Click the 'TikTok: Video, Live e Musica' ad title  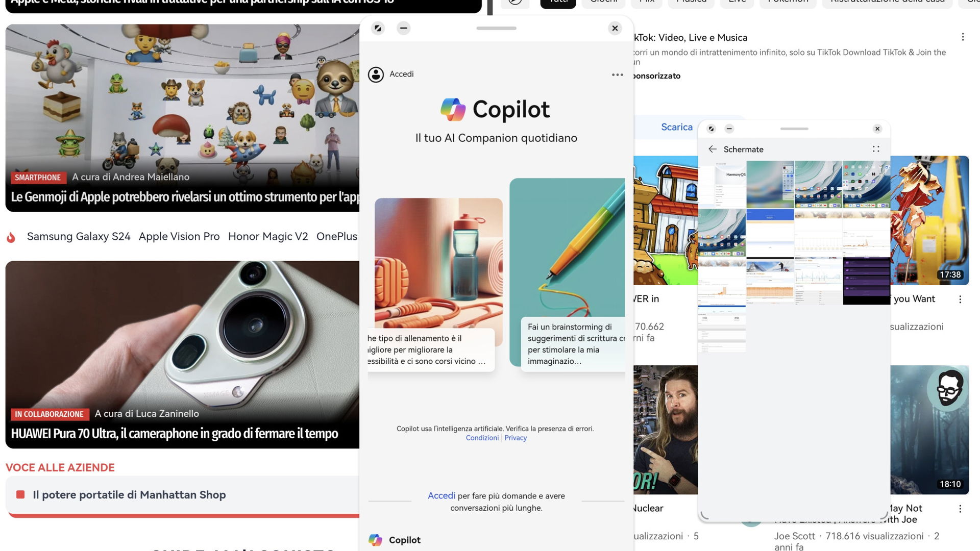click(691, 37)
